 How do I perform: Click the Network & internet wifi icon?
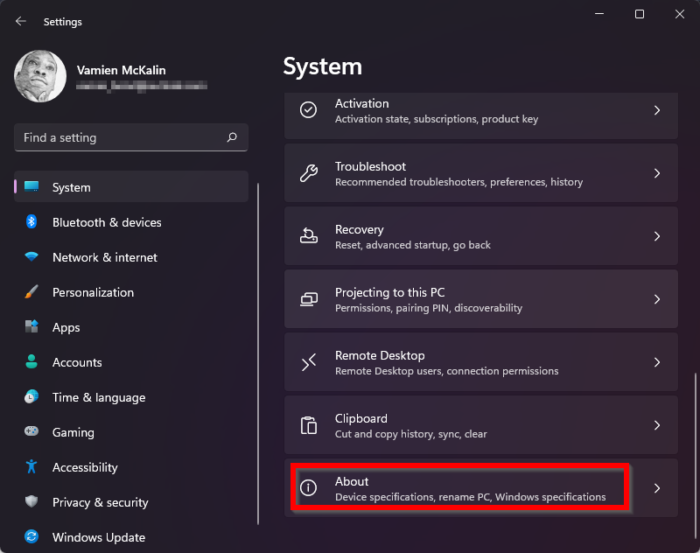pyautogui.click(x=32, y=257)
